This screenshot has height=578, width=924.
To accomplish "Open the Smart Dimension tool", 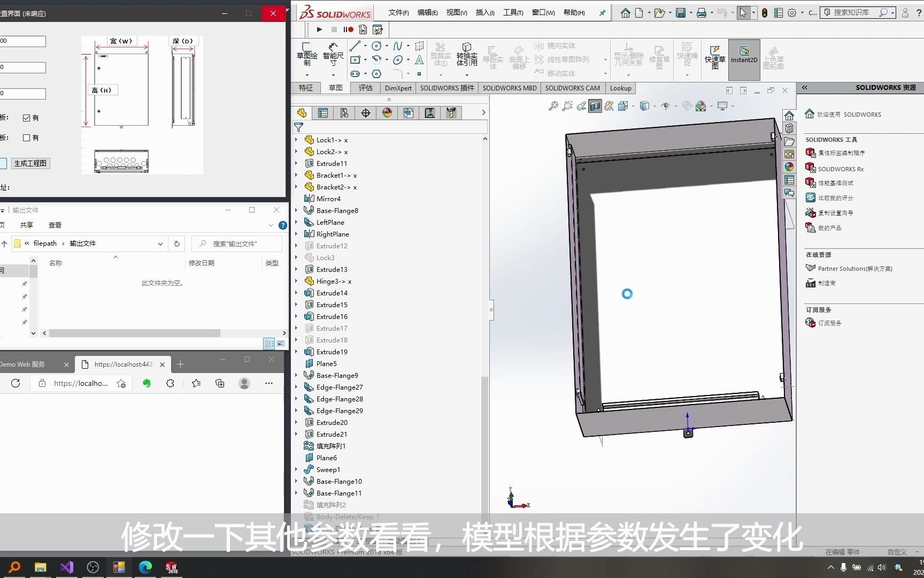I will click(x=333, y=54).
